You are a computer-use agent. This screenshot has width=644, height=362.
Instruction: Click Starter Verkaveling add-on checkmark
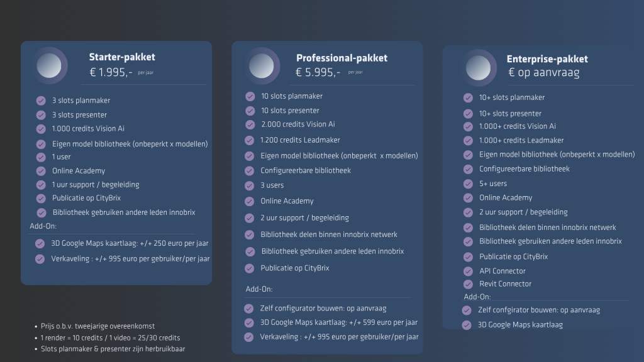(40, 259)
